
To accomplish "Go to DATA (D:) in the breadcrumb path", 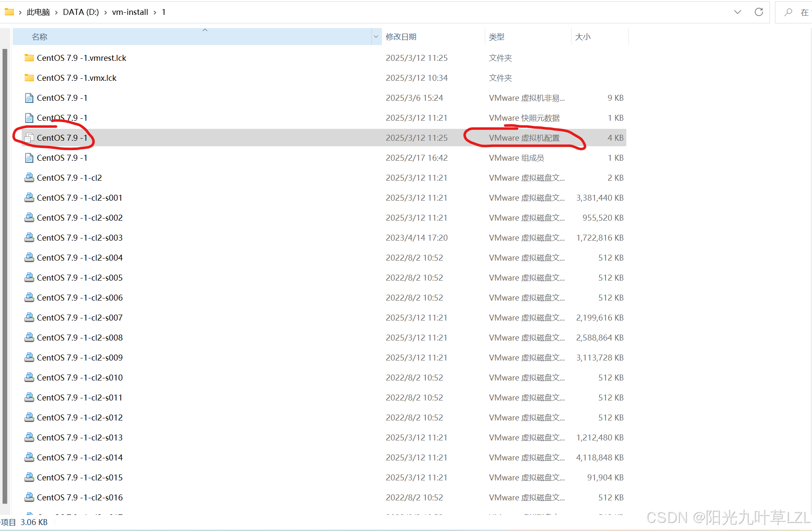I will (81, 12).
